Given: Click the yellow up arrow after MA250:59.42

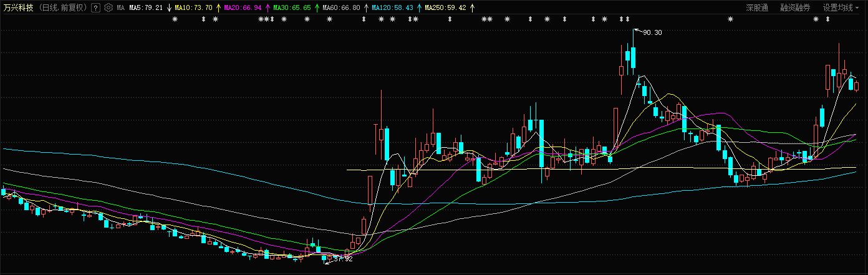Looking at the screenshot, I should [x=472, y=8].
